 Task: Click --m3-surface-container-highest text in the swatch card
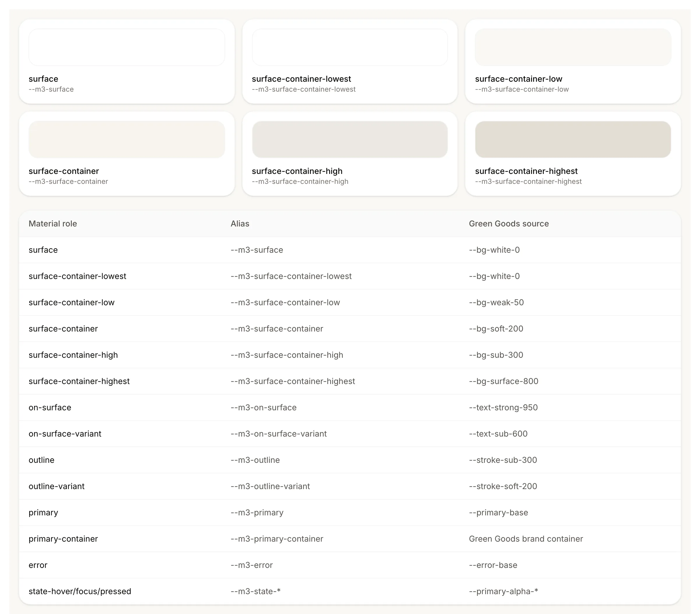click(x=528, y=182)
